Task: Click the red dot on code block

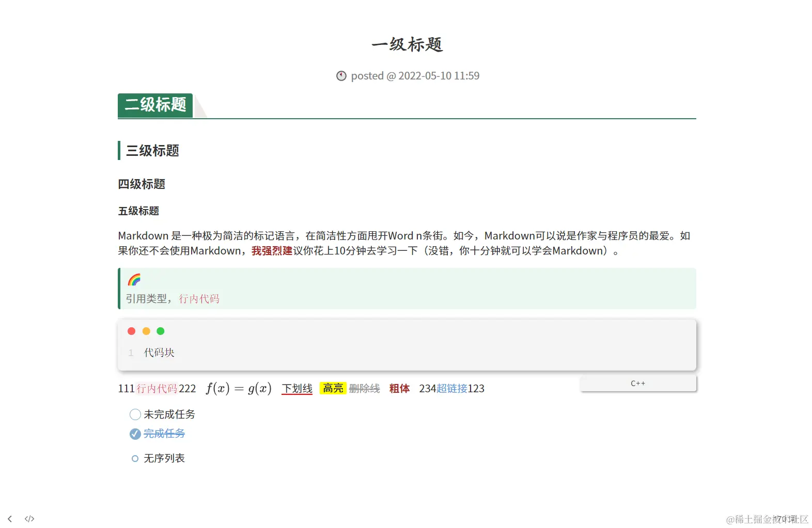Action: (131, 331)
